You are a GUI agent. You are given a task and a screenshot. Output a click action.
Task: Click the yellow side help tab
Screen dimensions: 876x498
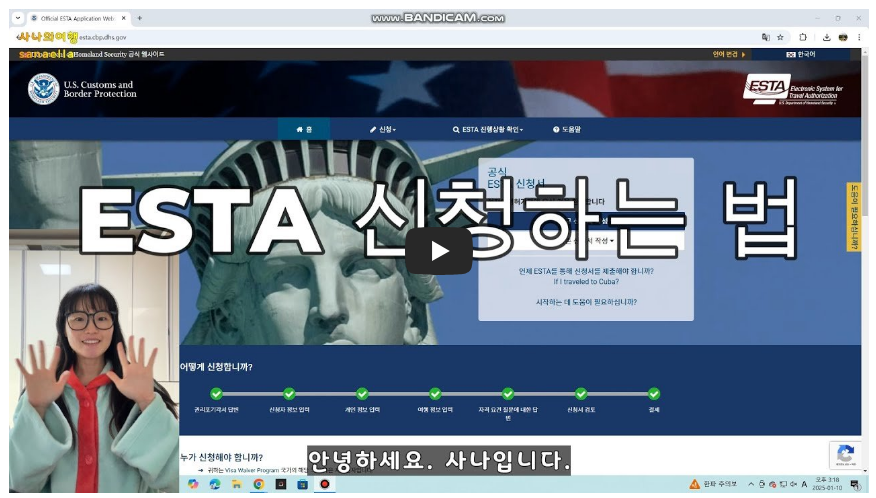point(854,217)
